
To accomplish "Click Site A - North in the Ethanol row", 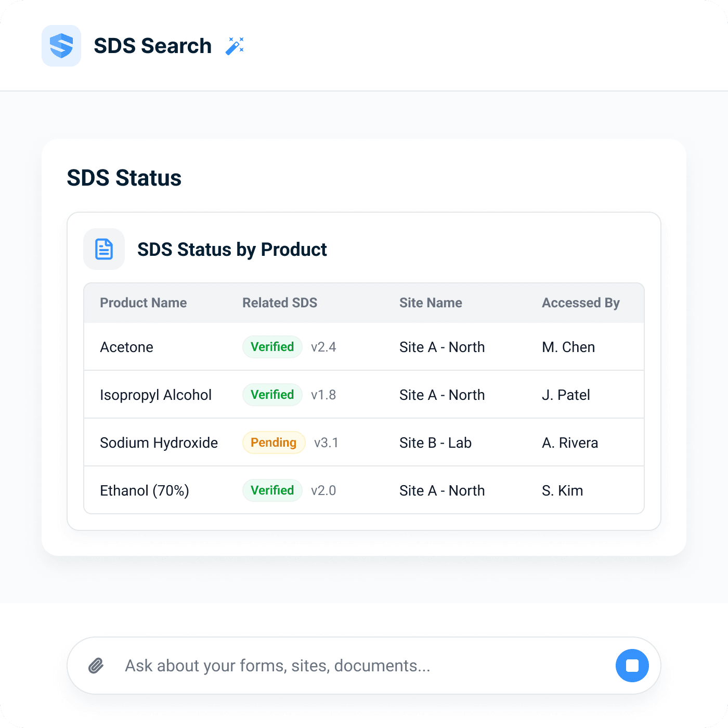I will (x=442, y=490).
